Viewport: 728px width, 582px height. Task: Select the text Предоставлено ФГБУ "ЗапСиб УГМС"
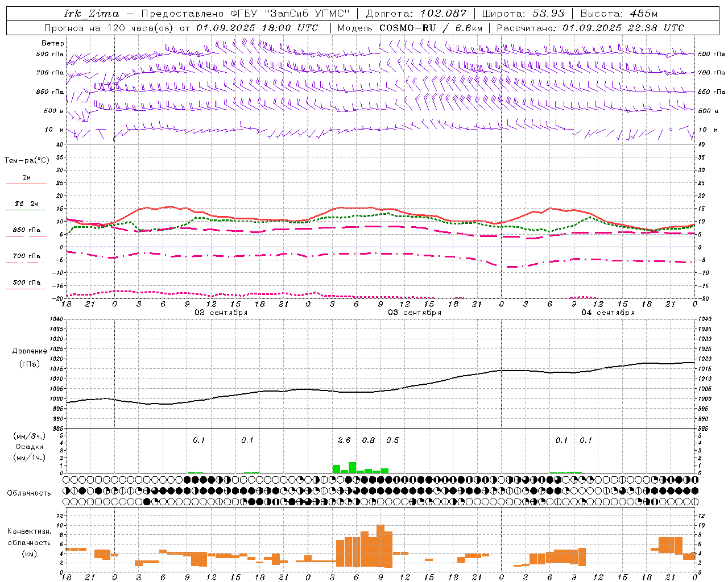pyautogui.click(x=245, y=14)
